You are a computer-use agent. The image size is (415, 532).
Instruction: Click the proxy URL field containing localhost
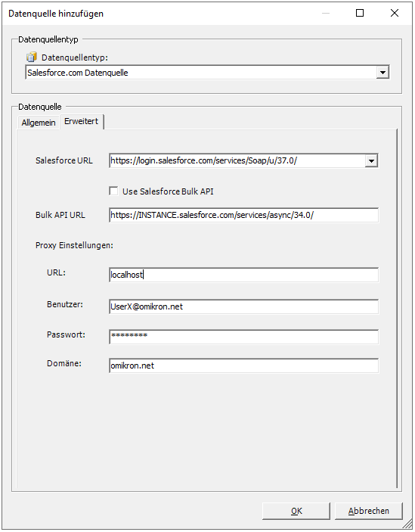[243, 275]
